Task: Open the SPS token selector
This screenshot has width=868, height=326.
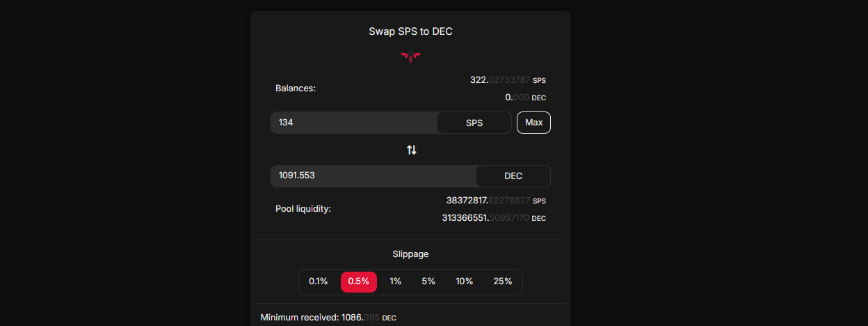Action: pyautogui.click(x=474, y=123)
